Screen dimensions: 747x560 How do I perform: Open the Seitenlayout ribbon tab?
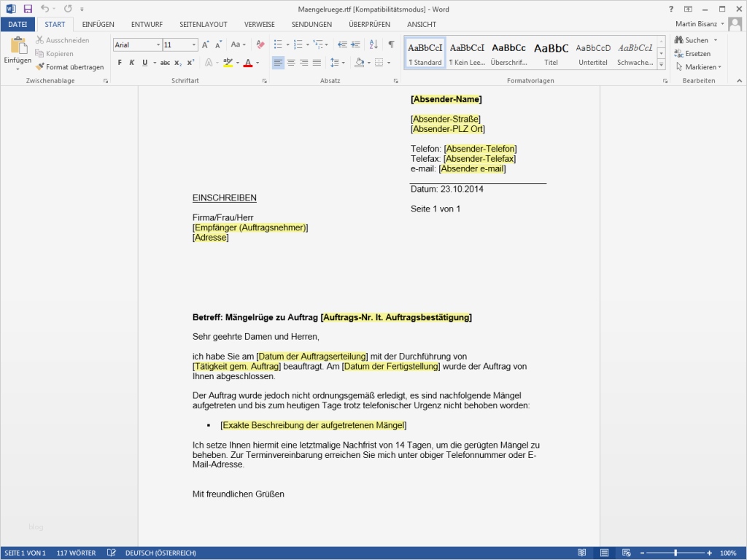click(203, 24)
